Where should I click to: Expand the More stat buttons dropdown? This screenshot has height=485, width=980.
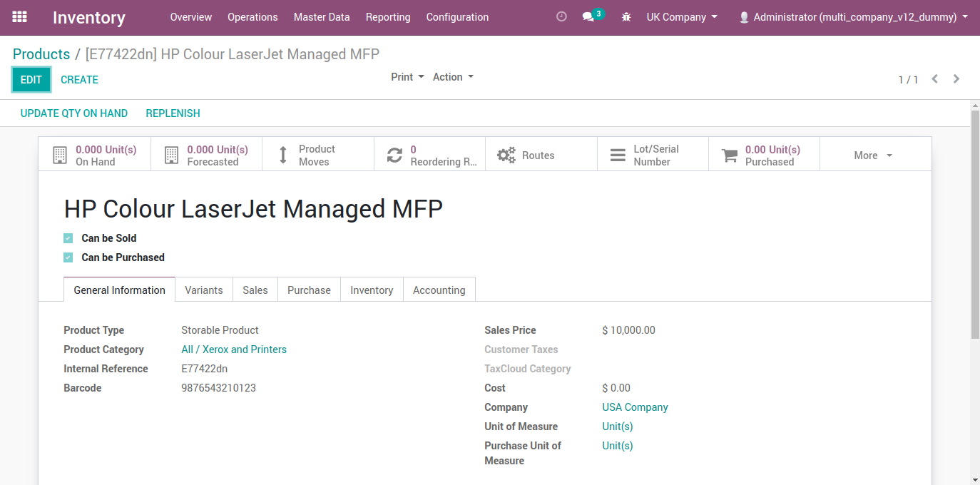[875, 154]
